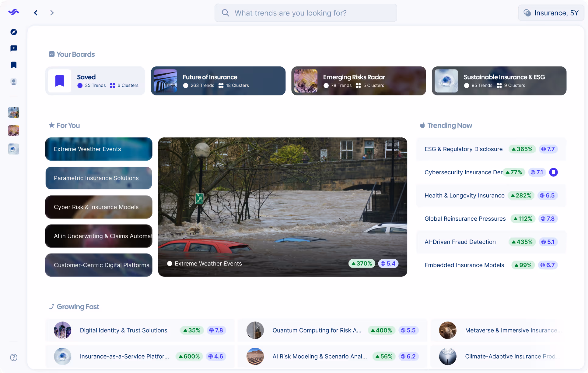Open the Help question mark icon

pos(14,357)
